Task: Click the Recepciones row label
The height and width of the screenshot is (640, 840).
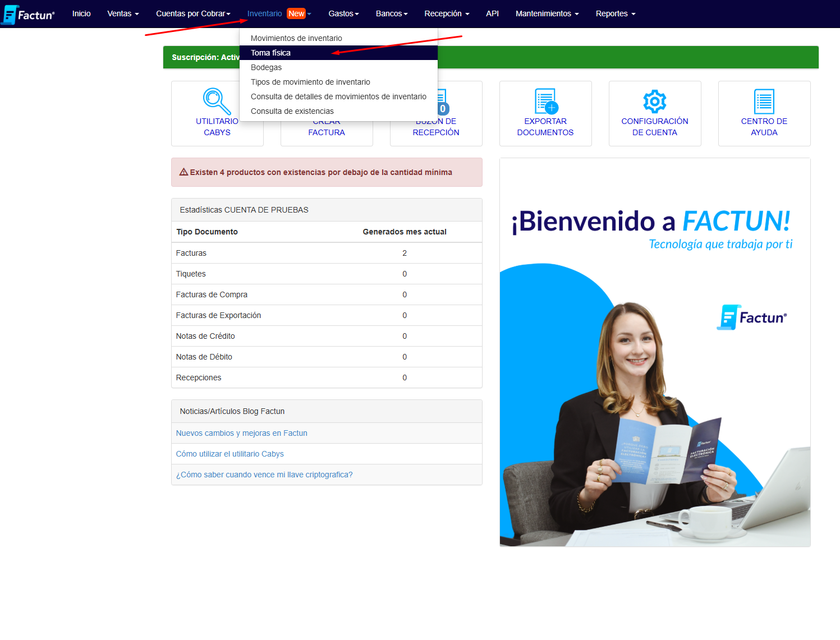Action: click(199, 377)
